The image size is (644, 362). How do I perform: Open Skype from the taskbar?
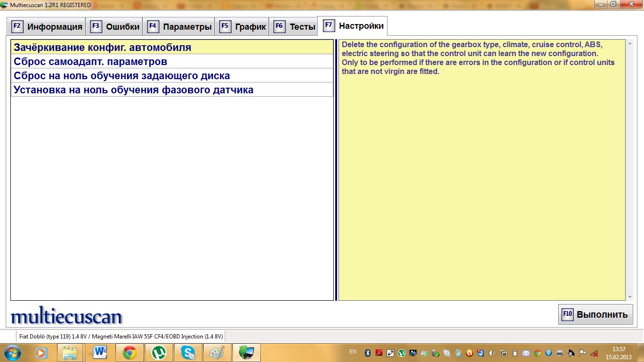pyautogui.click(x=188, y=353)
